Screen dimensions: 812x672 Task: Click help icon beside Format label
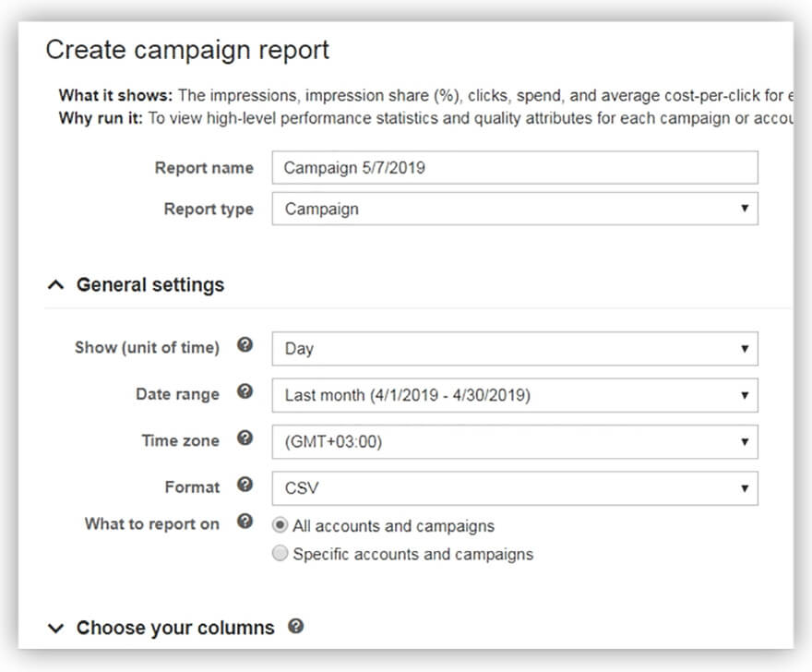245,484
